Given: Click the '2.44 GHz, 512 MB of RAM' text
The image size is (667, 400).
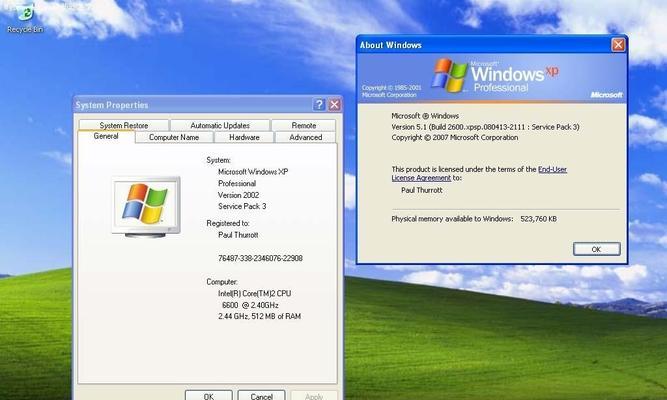Looking at the screenshot, I should [x=259, y=316].
